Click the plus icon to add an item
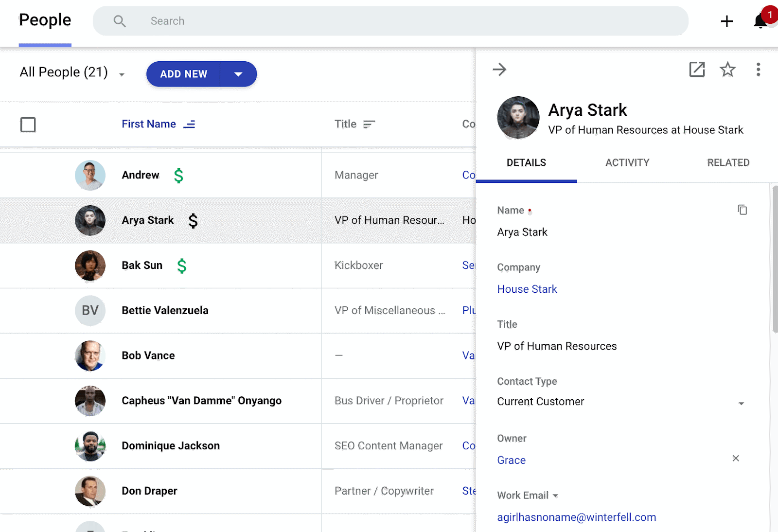This screenshot has height=532, width=778. click(x=726, y=21)
